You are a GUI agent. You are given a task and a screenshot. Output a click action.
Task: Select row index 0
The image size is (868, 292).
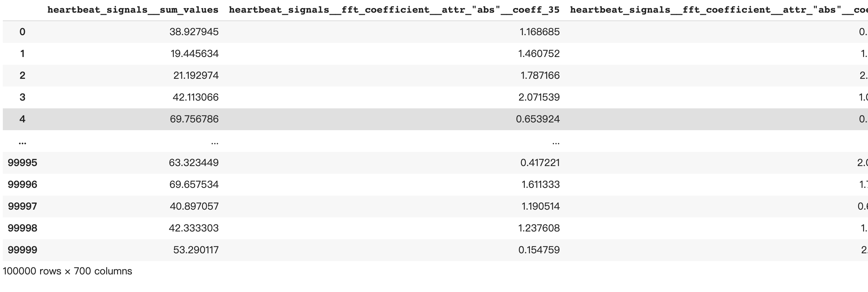point(22,32)
